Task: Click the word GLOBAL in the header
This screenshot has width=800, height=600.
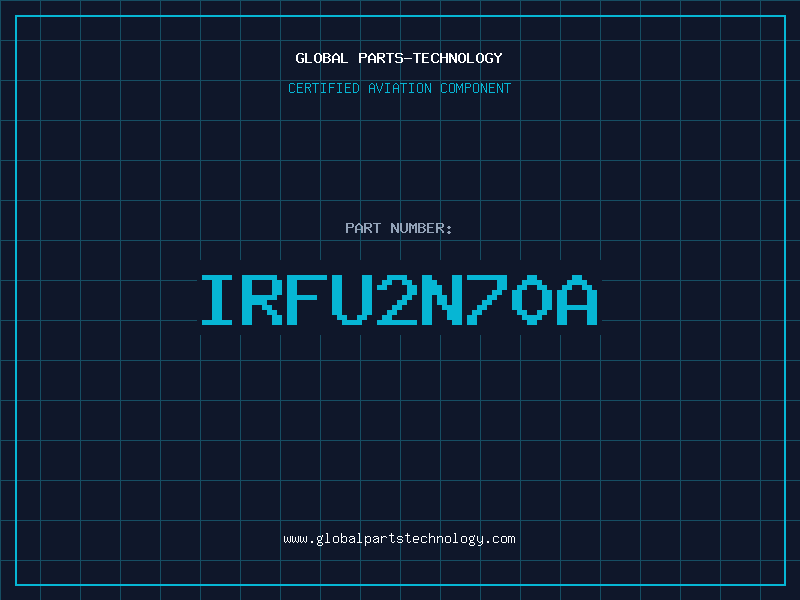Action: tap(322, 58)
